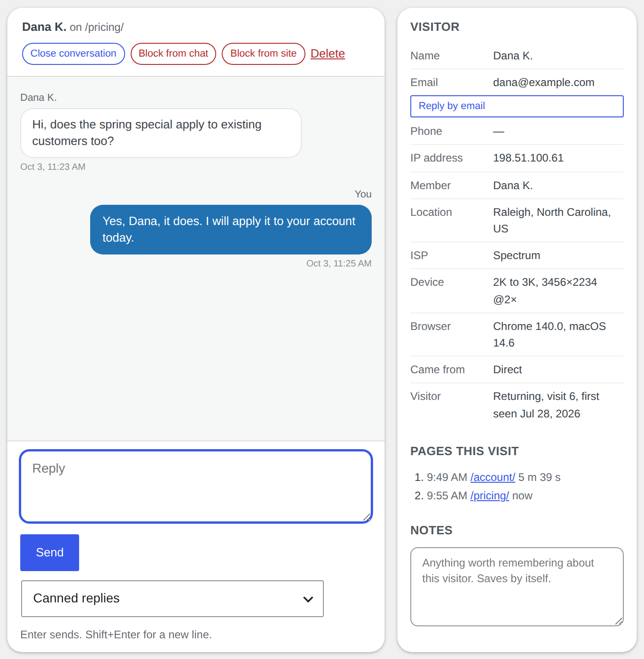Click Came from value Direct

point(507,370)
